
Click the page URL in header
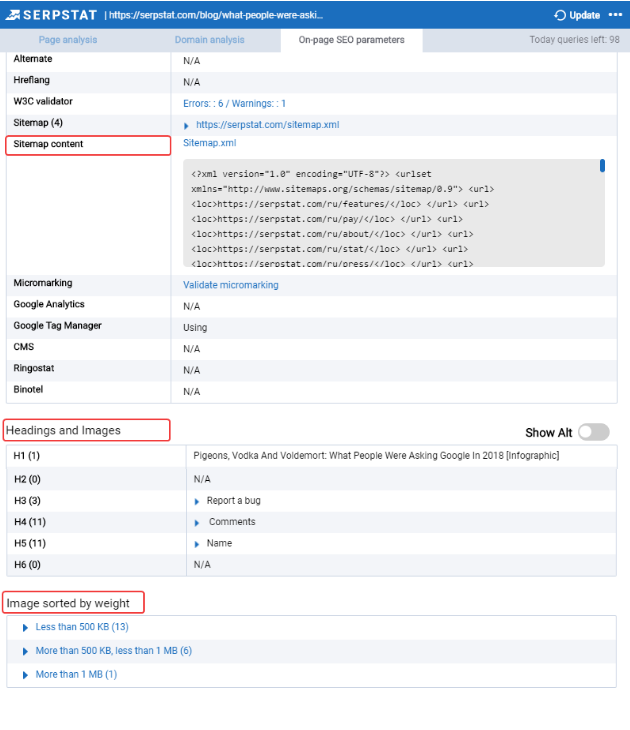216,15
